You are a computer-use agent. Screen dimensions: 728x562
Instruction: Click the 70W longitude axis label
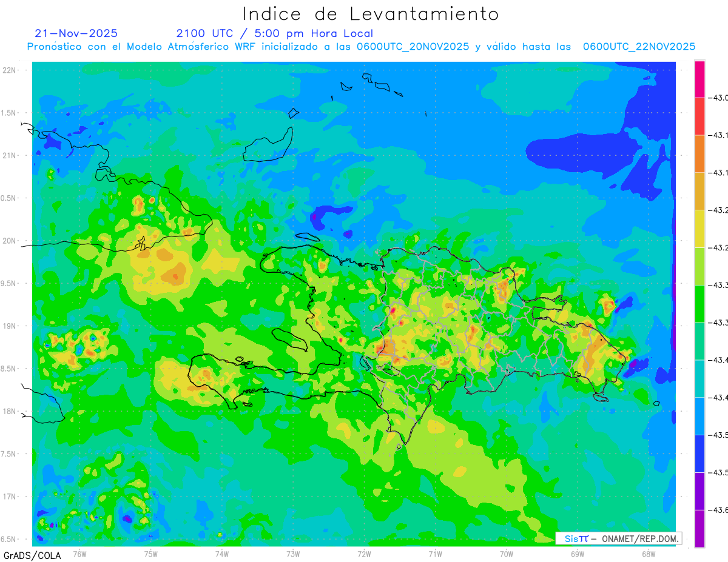[507, 554]
